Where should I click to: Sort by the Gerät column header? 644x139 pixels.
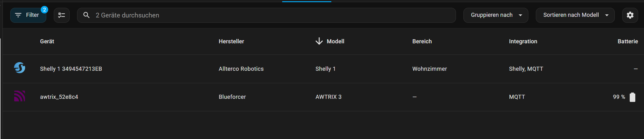[x=47, y=41]
